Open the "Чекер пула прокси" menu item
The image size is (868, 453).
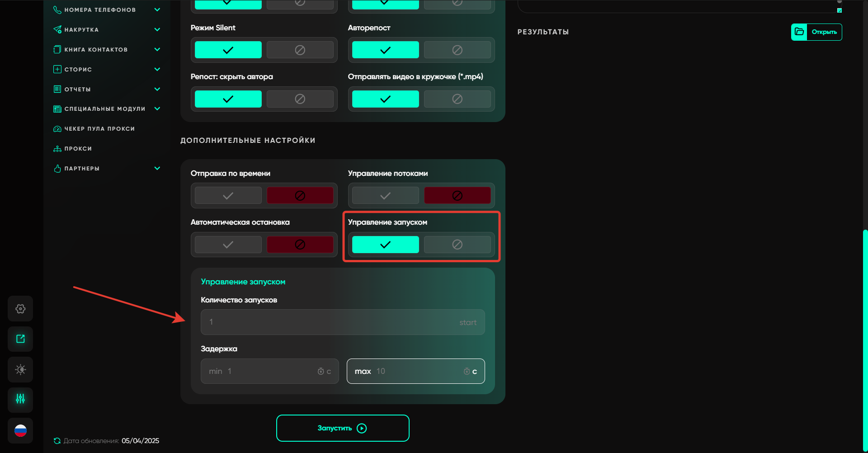pos(99,129)
